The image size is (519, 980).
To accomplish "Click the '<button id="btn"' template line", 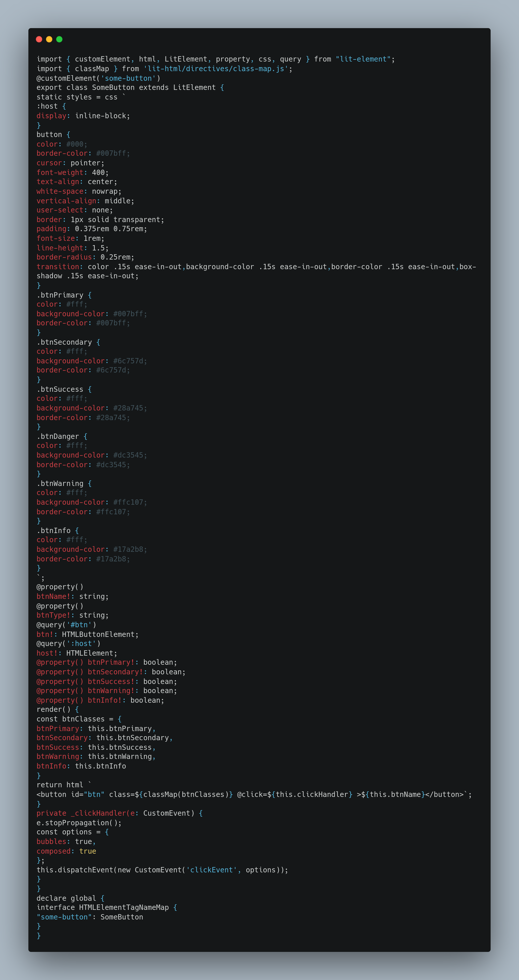I will click(254, 794).
